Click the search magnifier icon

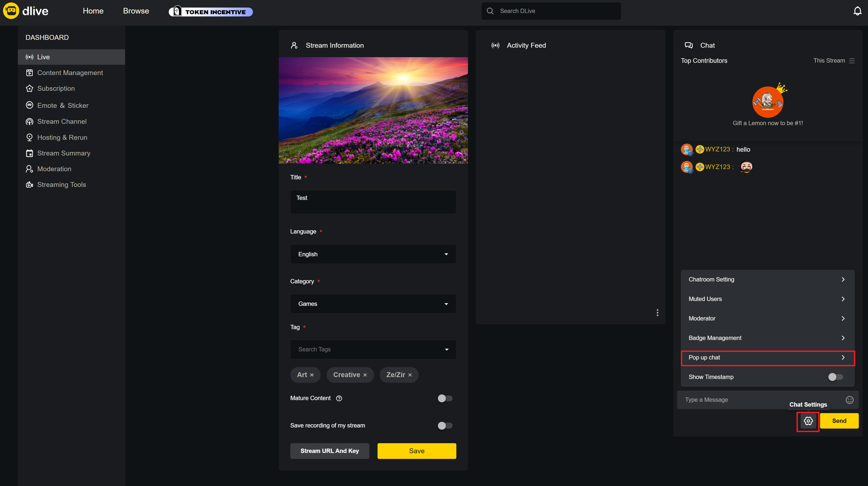pos(490,11)
